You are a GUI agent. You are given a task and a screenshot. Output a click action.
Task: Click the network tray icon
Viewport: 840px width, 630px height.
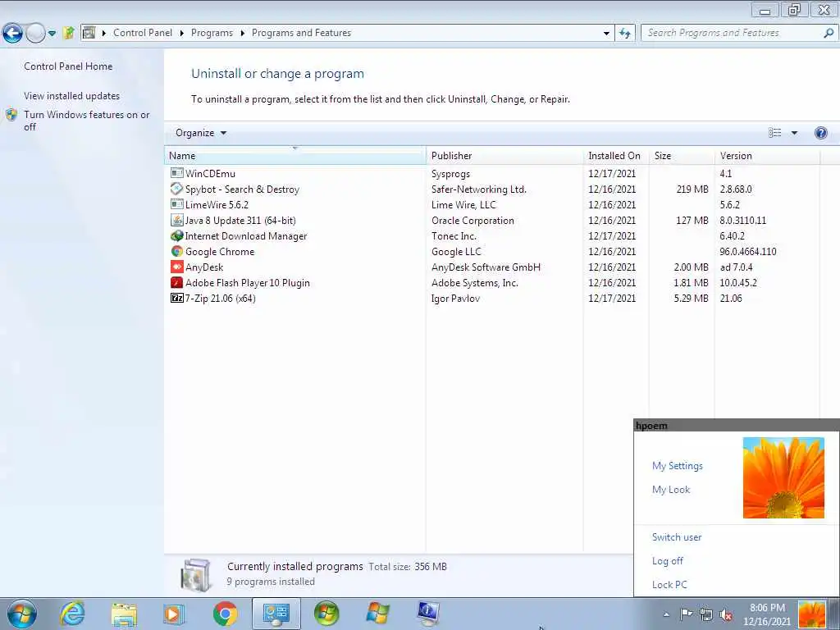point(706,614)
